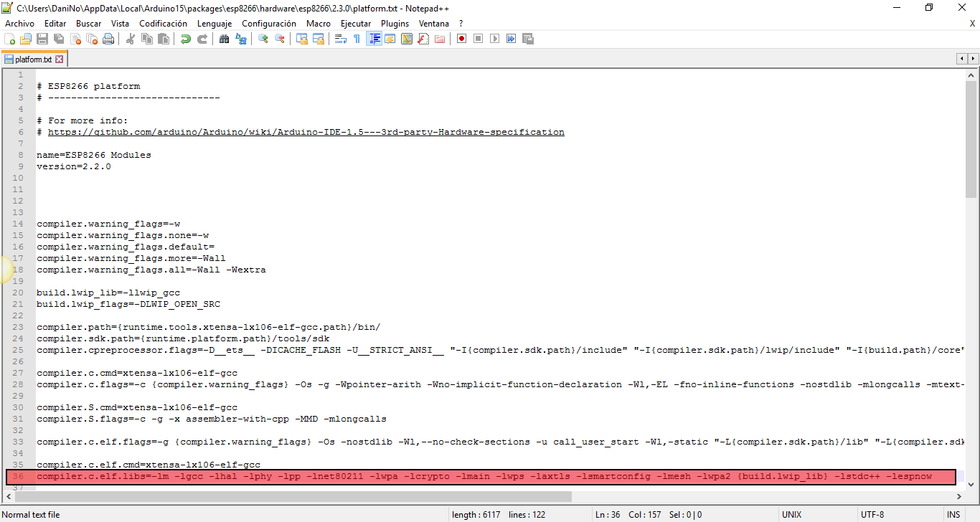Open the Vista menu
The image size is (980, 522).
coord(121,24)
